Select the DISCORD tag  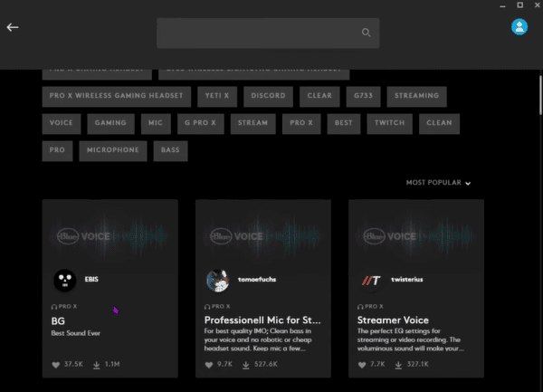point(268,96)
